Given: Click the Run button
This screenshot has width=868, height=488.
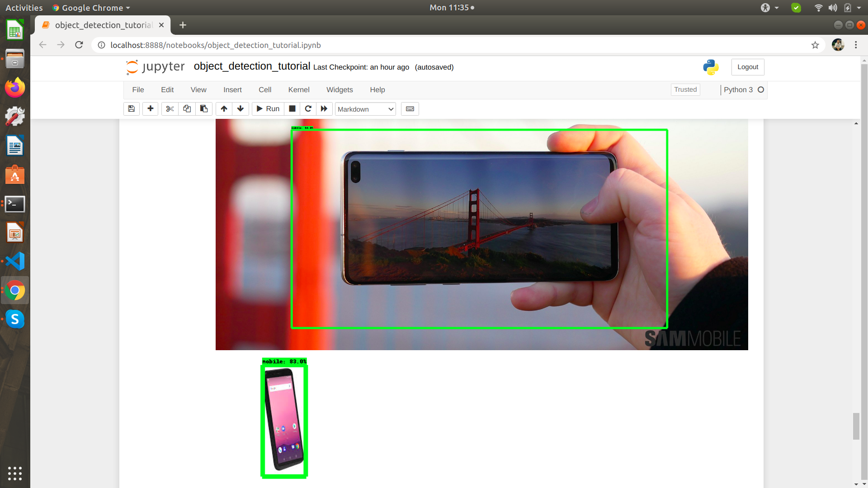Looking at the screenshot, I should (268, 109).
